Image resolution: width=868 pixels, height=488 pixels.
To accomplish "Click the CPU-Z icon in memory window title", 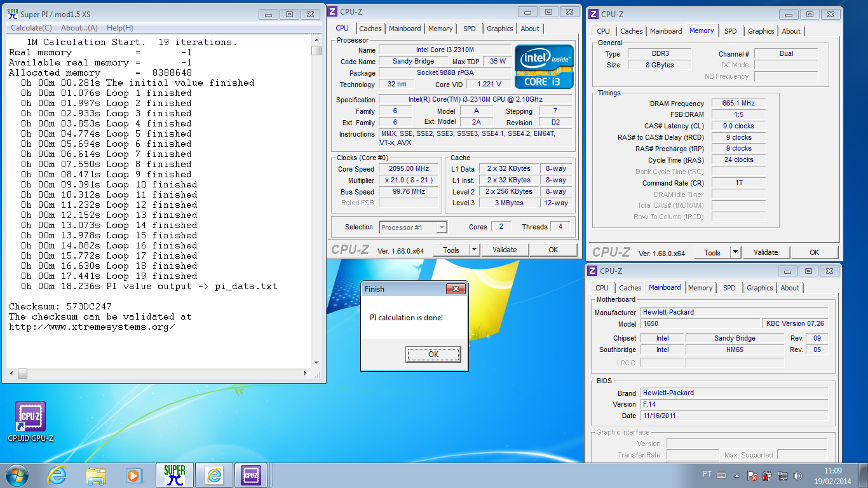I will point(593,14).
